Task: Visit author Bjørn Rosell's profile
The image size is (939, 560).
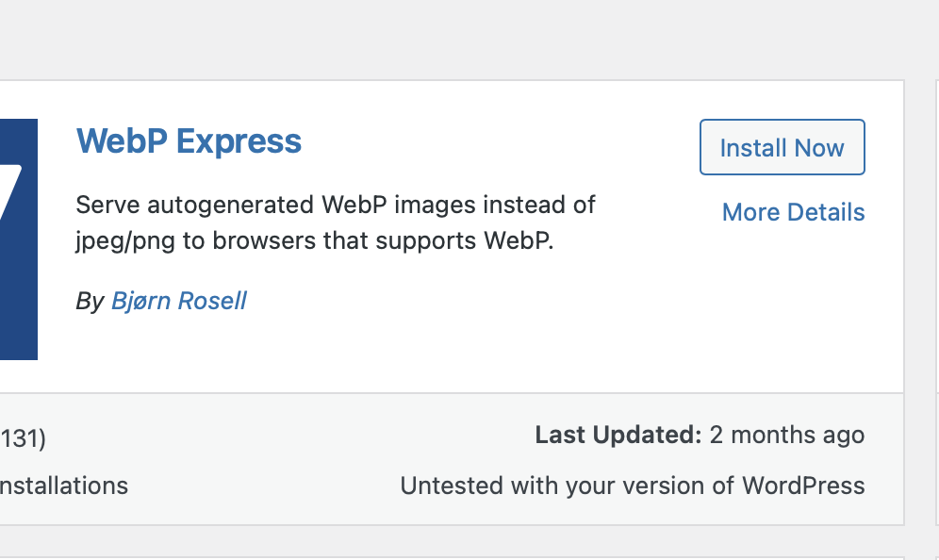Action: (178, 301)
